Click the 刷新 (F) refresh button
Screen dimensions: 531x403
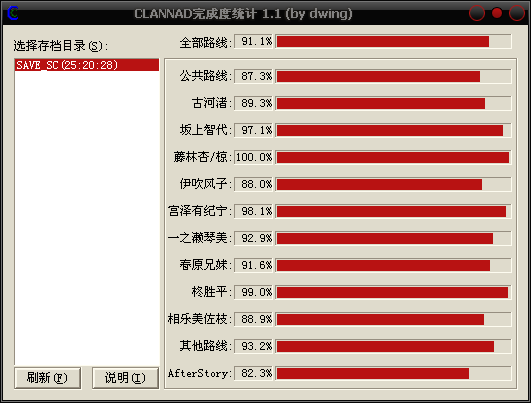tap(47, 378)
